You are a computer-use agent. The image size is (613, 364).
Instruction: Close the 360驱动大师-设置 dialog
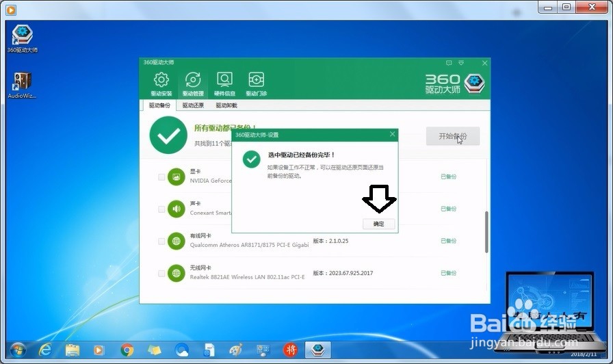tap(393, 134)
